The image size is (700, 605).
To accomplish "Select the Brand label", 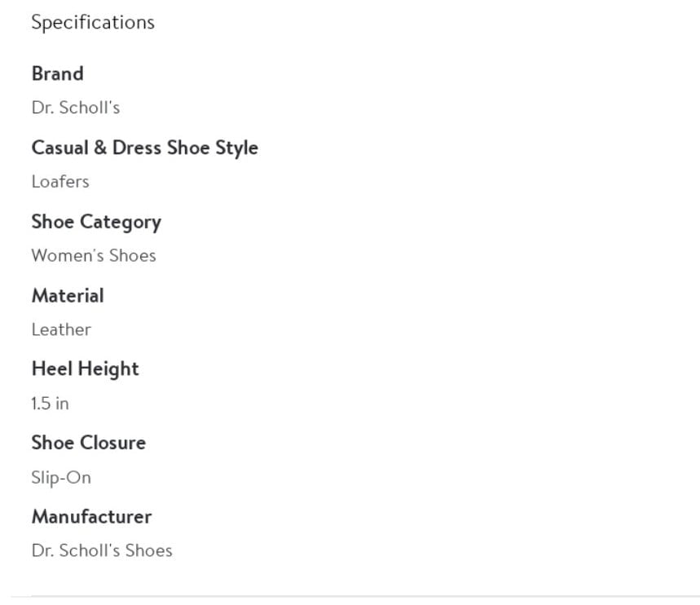I will (58, 73).
